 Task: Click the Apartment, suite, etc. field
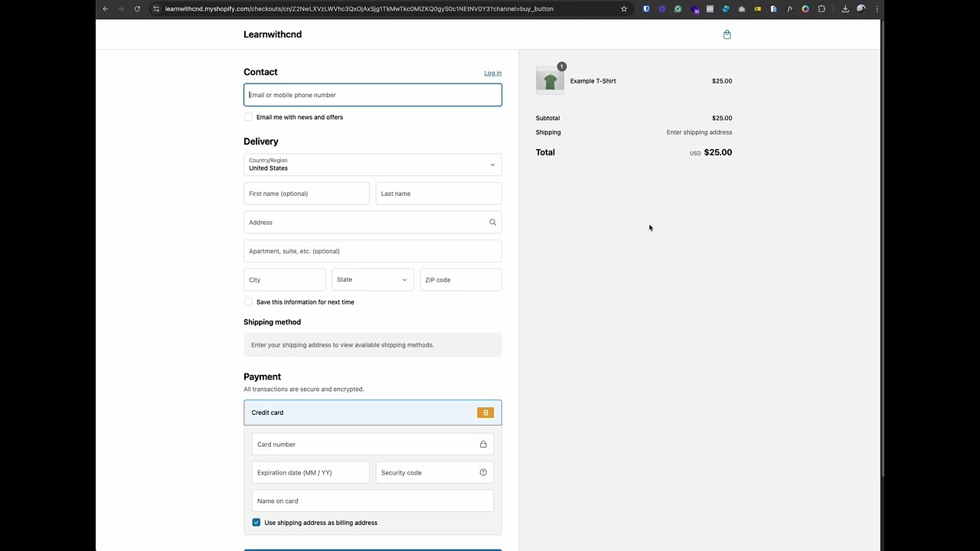(x=373, y=251)
